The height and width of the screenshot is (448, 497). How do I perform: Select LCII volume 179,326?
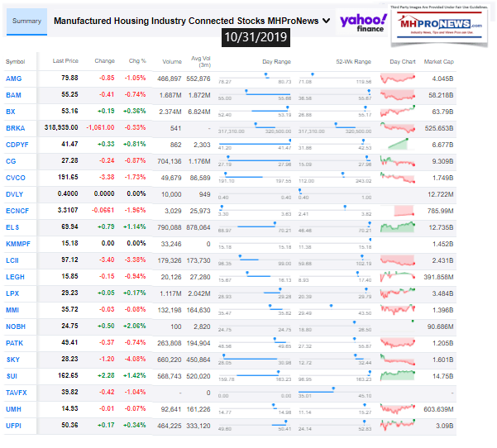[170, 260]
